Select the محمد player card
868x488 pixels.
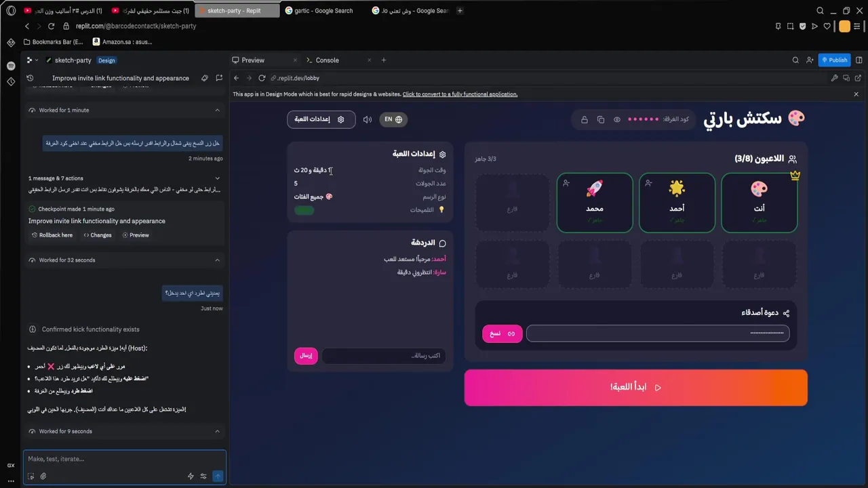tap(595, 203)
